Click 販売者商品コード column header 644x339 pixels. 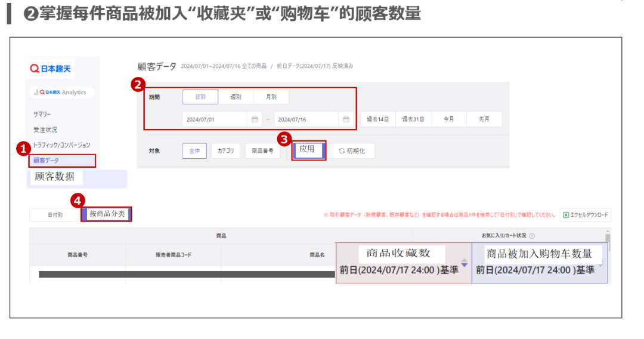coord(174,255)
